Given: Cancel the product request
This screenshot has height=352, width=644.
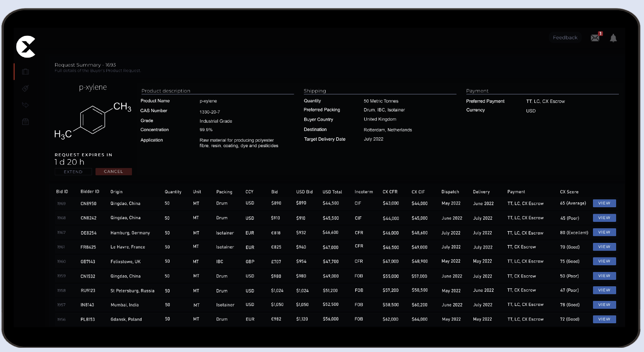Looking at the screenshot, I should [114, 171].
